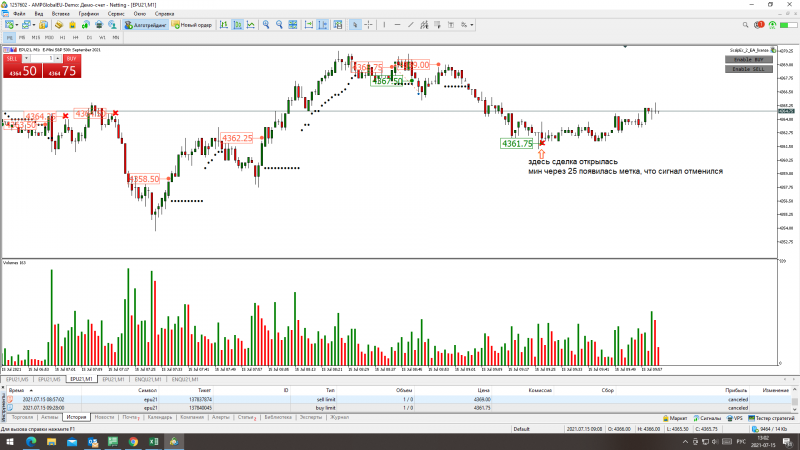Toggle the Market Watch window icon
The width and height of the screenshot is (800, 450).
point(43,24)
